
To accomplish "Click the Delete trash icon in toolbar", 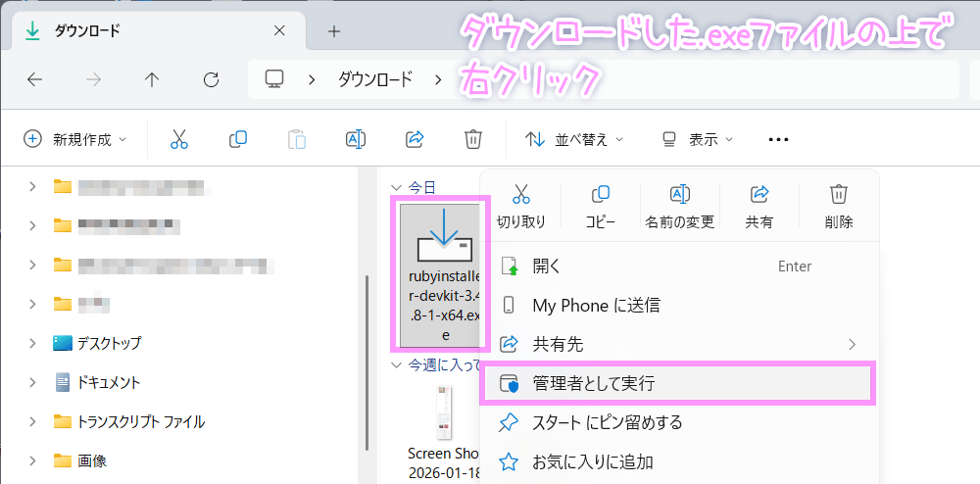I will coord(473,139).
